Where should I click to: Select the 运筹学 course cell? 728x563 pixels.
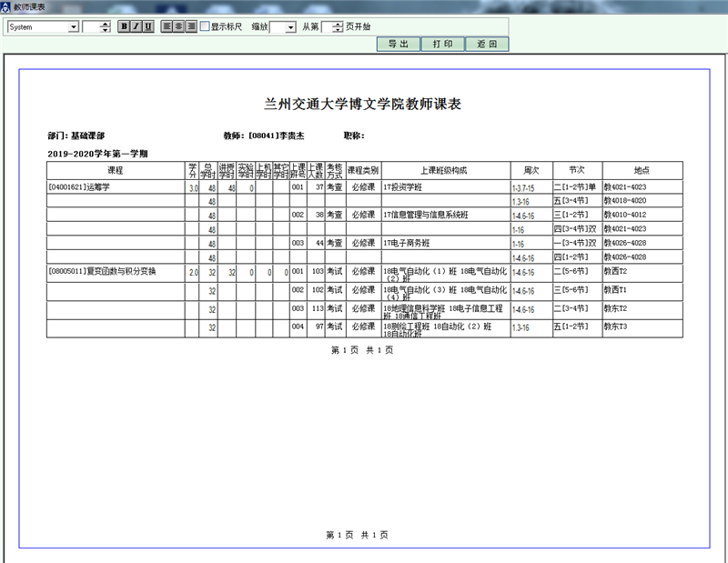tap(116, 187)
